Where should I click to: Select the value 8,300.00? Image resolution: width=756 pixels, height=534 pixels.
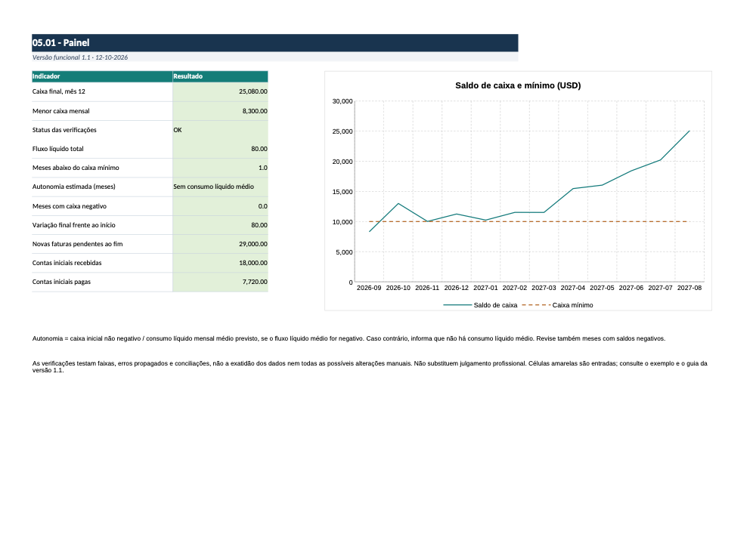255,111
